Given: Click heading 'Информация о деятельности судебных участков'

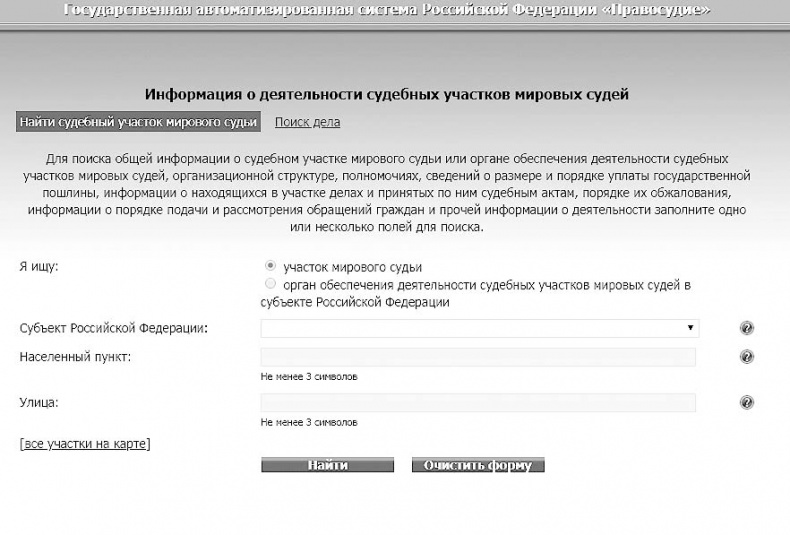Looking at the screenshot, I should coord(386,95).
